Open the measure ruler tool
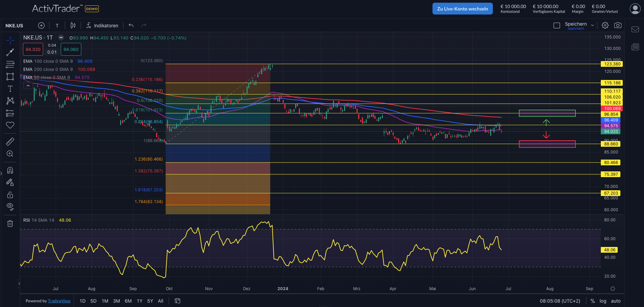Image resolution: width=644 pixels, height=307 pixels. [10, 142]
